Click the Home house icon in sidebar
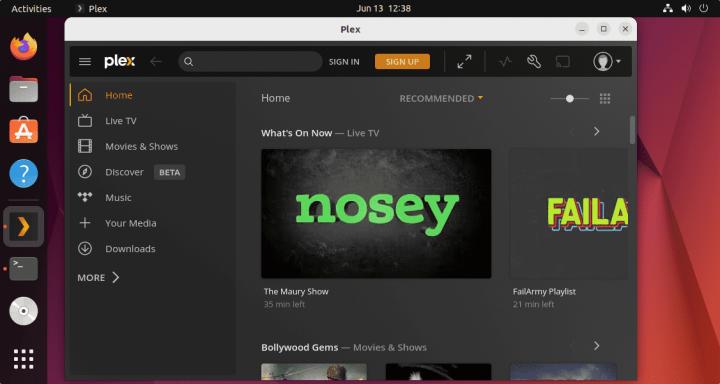 [85, 95]
